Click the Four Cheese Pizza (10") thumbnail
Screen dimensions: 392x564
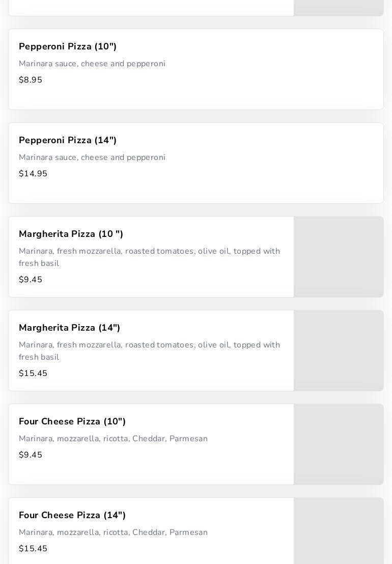pos(339,444)
